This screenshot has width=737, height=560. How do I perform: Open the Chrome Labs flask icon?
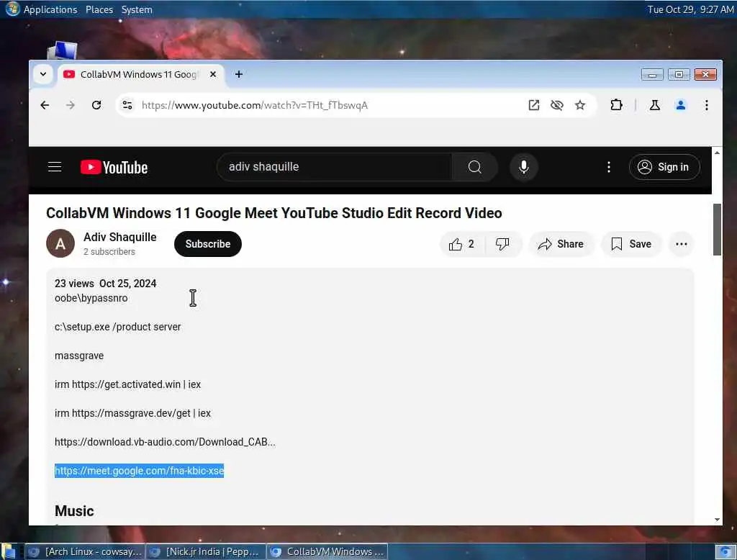pos(655,105)
